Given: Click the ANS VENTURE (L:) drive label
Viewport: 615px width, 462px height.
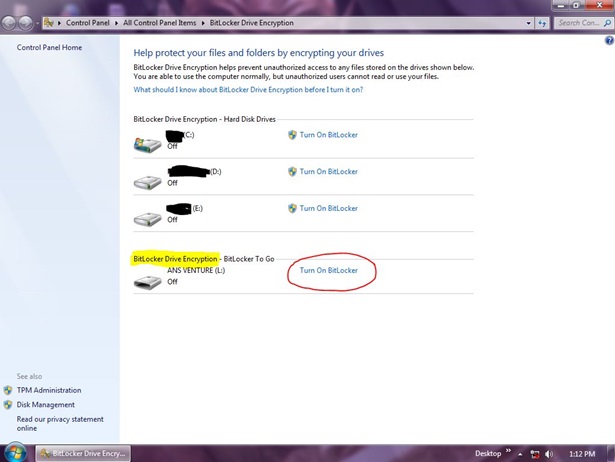Looking at the screenshot, I should [196, 270].
